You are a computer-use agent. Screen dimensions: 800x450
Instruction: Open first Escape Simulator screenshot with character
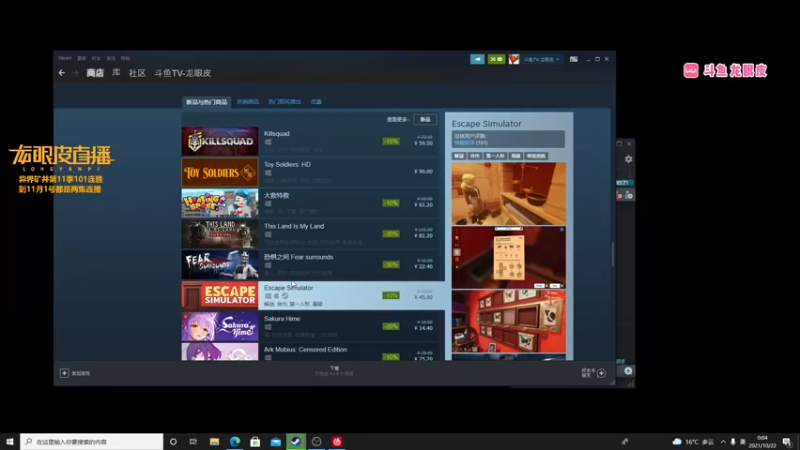point(509,194)
